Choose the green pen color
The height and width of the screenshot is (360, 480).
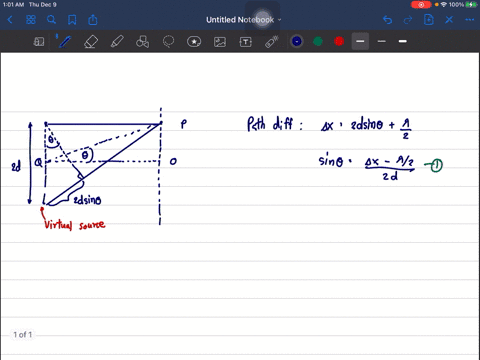click(318, 41)
